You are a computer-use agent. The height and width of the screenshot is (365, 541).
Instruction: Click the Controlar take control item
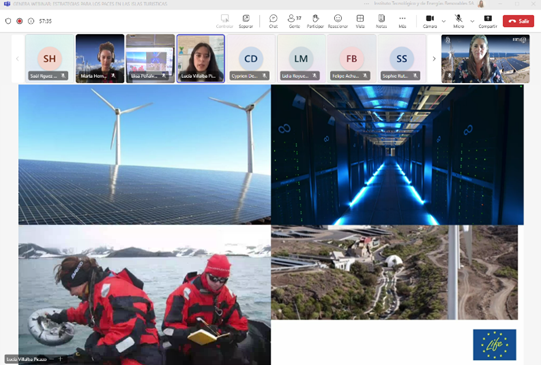(x=225, y=21)
